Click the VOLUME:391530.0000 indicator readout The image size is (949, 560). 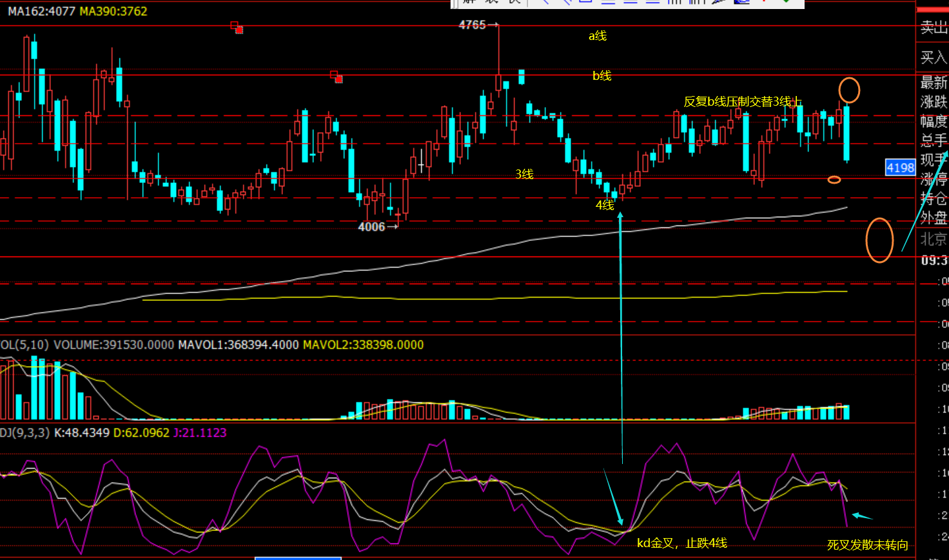point(113,345)
